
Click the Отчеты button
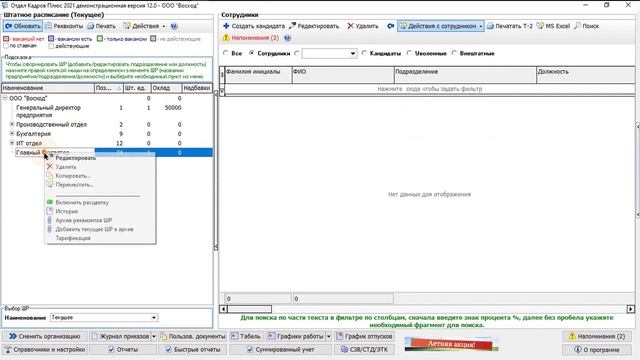point(123,350)
